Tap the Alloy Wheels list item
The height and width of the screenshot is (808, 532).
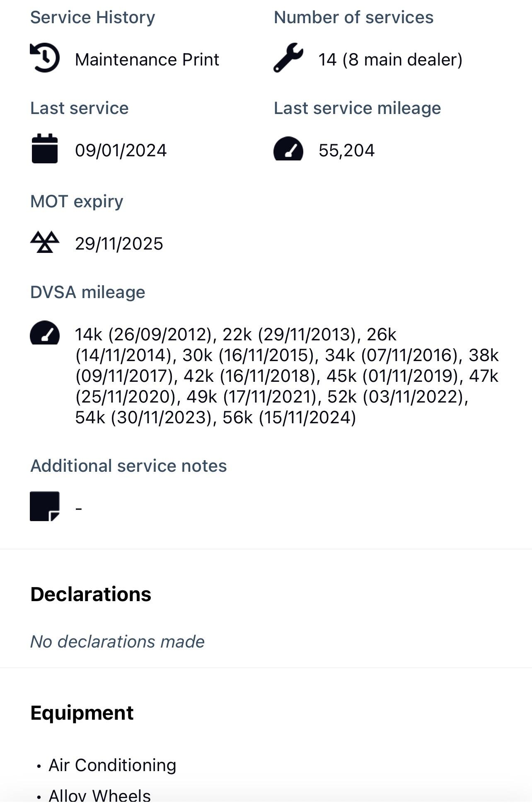tap(99, 795)
